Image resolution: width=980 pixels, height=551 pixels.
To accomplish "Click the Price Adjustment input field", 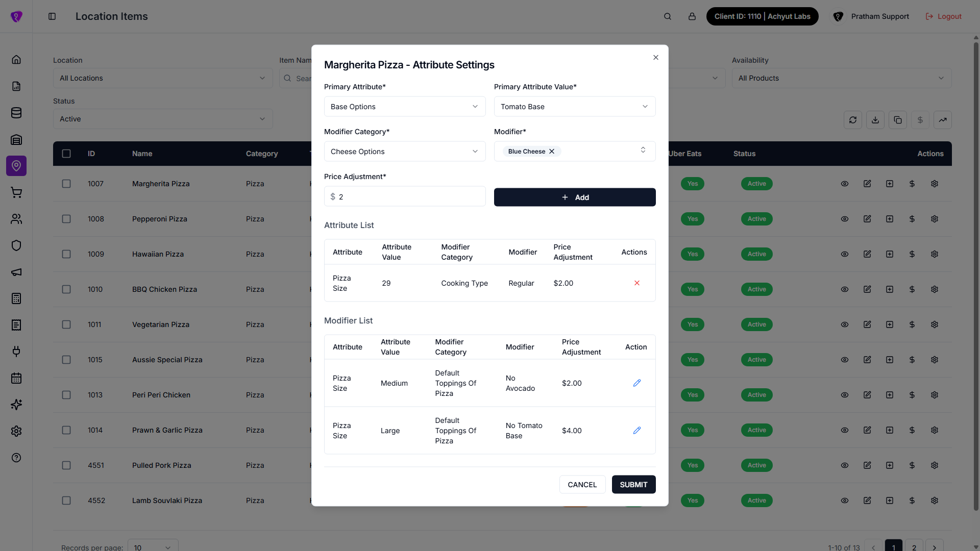I will coord(405,196).
